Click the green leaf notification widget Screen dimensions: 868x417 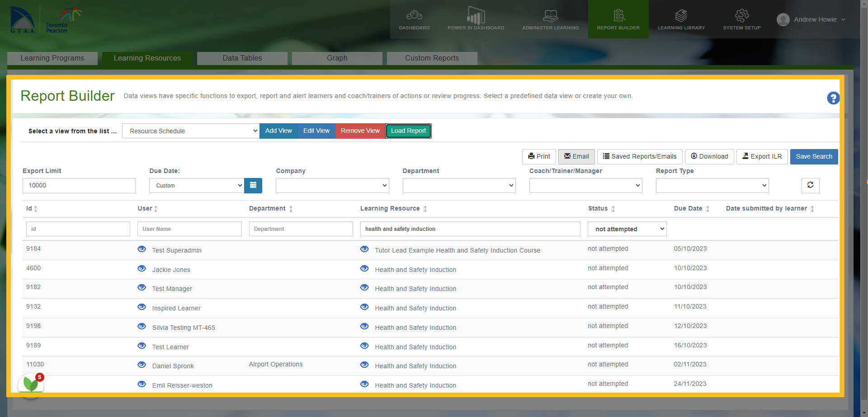(x=31, y=385)
